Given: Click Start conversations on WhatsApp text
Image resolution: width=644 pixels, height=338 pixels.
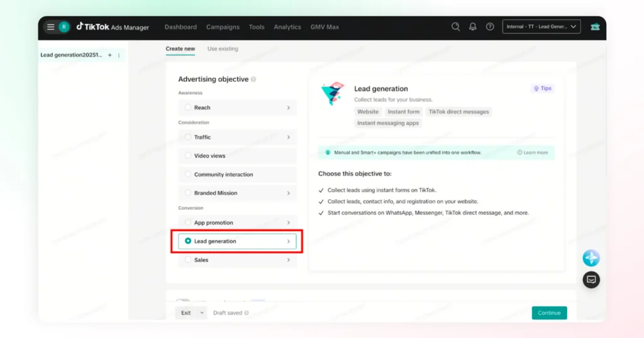Looking at the screenshot, I should (428, 213).
